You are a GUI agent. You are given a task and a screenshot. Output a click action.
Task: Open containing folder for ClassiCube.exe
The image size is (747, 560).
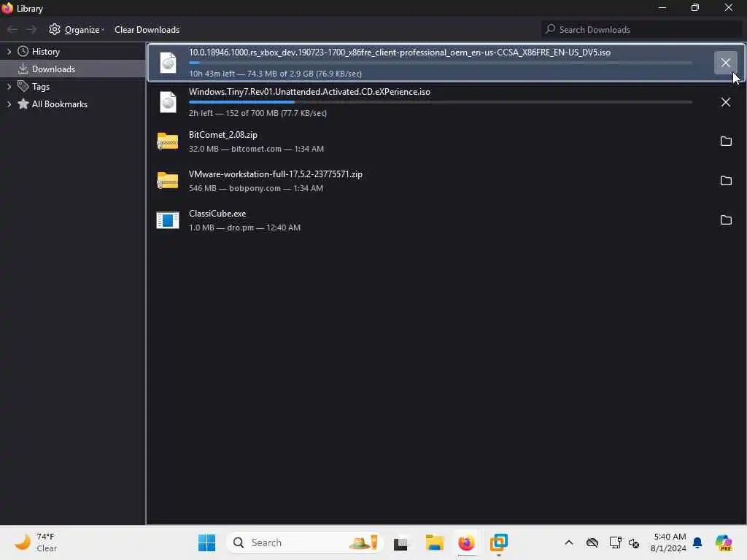point(726,220)
